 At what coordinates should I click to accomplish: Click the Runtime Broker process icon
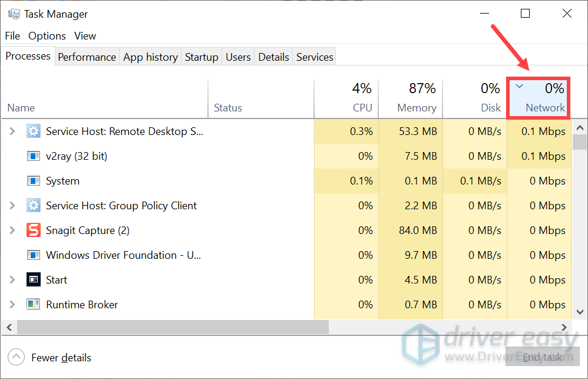(34, 304)
